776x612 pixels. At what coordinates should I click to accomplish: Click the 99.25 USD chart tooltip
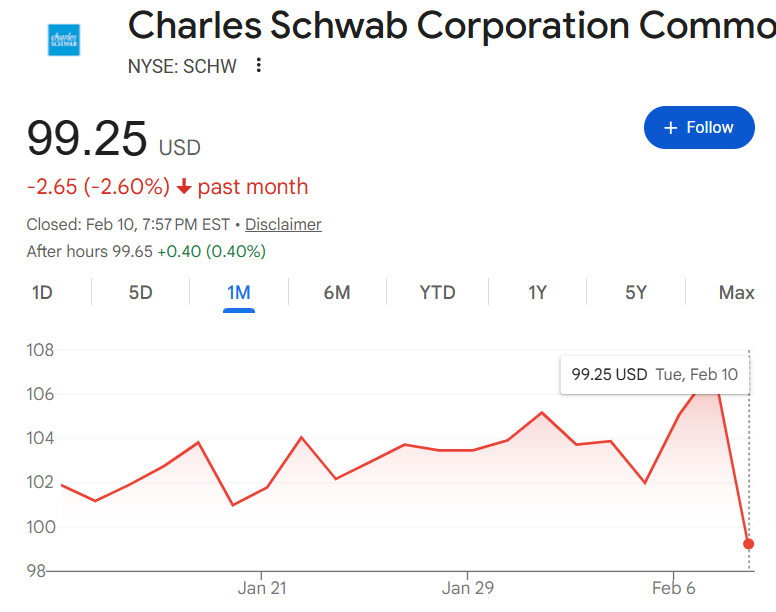point(654,375)
